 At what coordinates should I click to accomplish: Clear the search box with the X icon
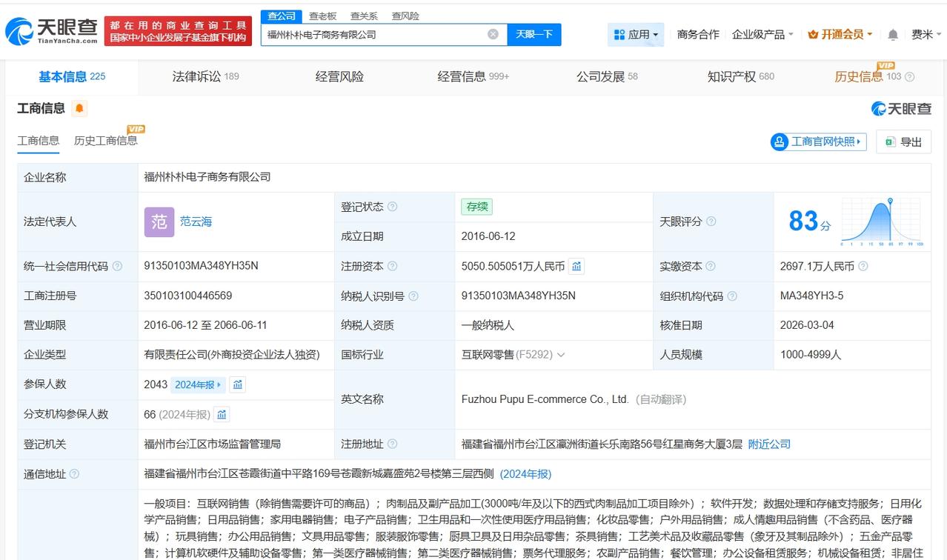pyautogui.click(x=493, y=34)
